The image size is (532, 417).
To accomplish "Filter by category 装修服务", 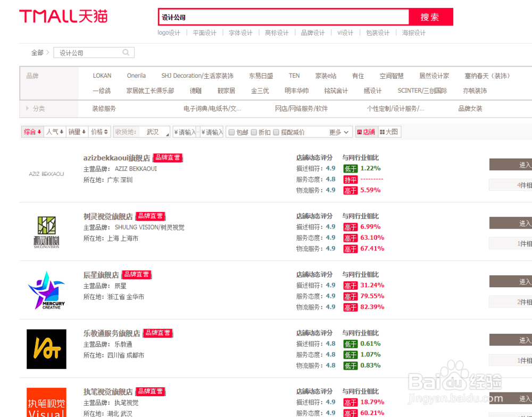I will coord(104,109).
